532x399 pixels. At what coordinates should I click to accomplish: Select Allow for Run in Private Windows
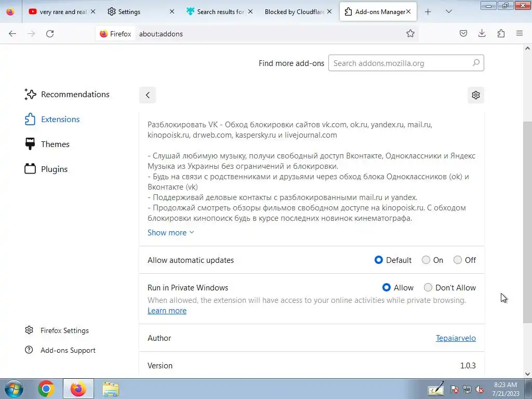(387, 287)
